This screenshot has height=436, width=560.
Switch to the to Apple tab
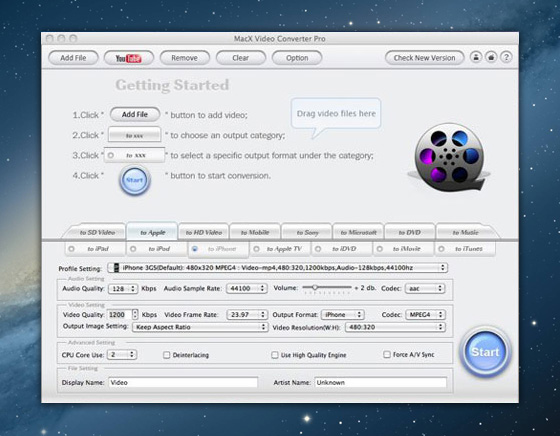click(152, 232)
